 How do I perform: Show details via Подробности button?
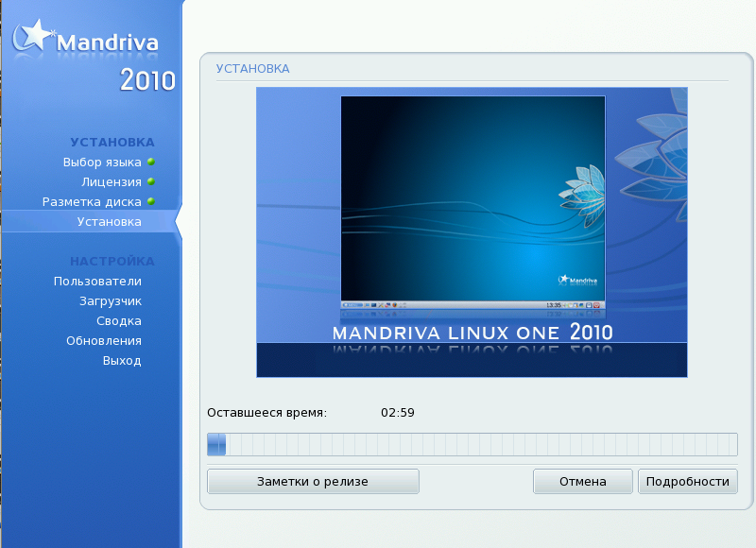coord(688,482)
